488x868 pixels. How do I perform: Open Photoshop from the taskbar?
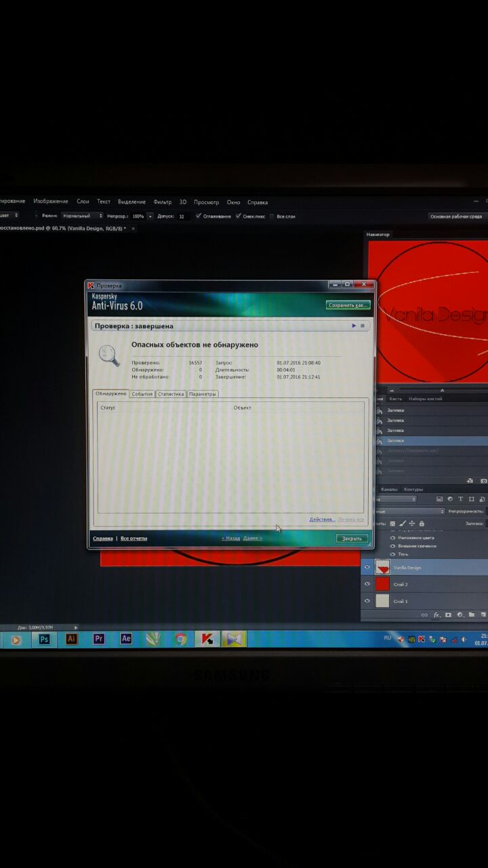click(44, 639)
